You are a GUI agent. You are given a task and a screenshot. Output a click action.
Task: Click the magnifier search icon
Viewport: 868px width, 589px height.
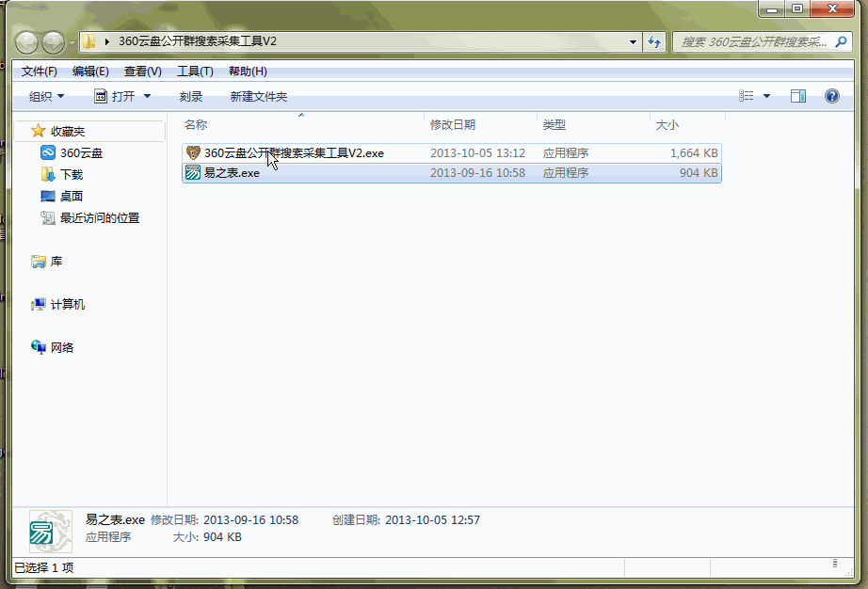click(x=841, y=41)
